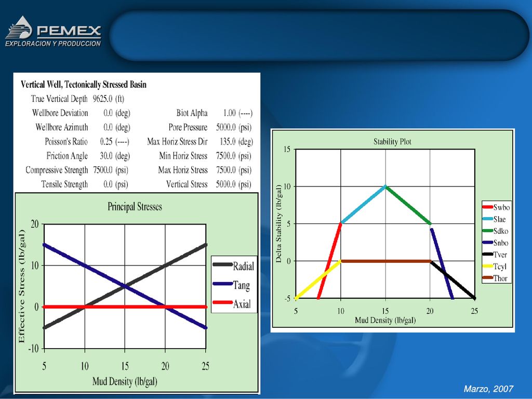Image resolution: width=532 pixels, height=399 pixels.
Task: Click the Wellbore Azimuth label
Action: coord(62,127)
